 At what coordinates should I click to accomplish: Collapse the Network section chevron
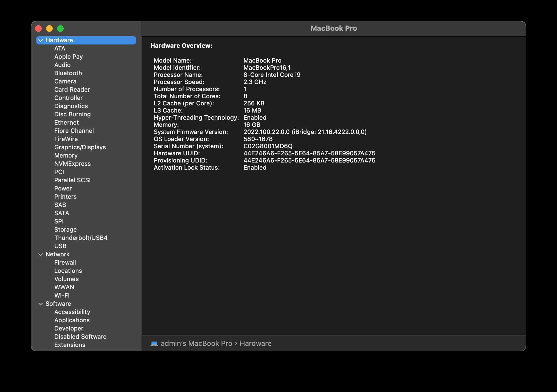[x=41, y=254]
